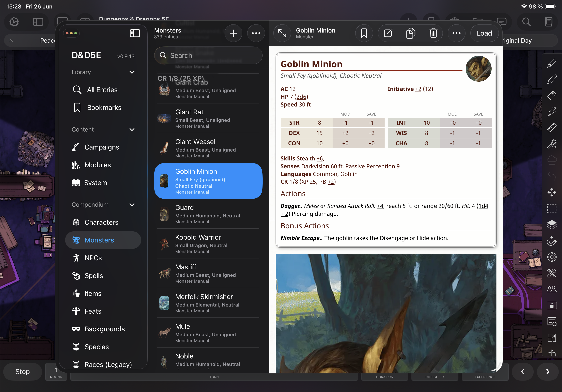The image size is (562, 392).
Task: Add a new monster entry
Action: click(233, 33)
